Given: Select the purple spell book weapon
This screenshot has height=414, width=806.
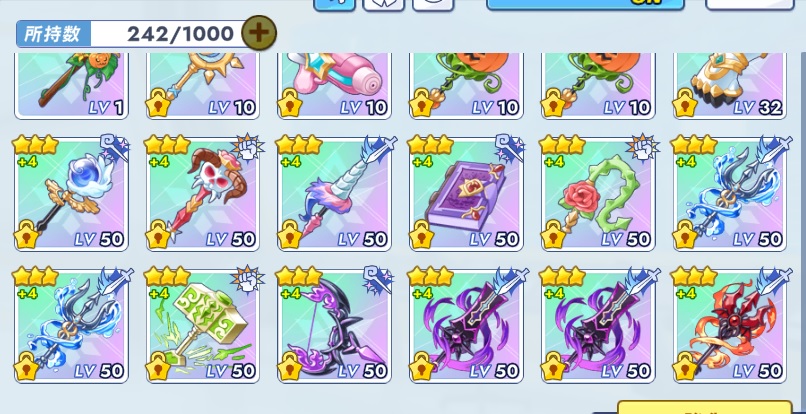Looking at the screenshot, I should (x=466, y=194).
